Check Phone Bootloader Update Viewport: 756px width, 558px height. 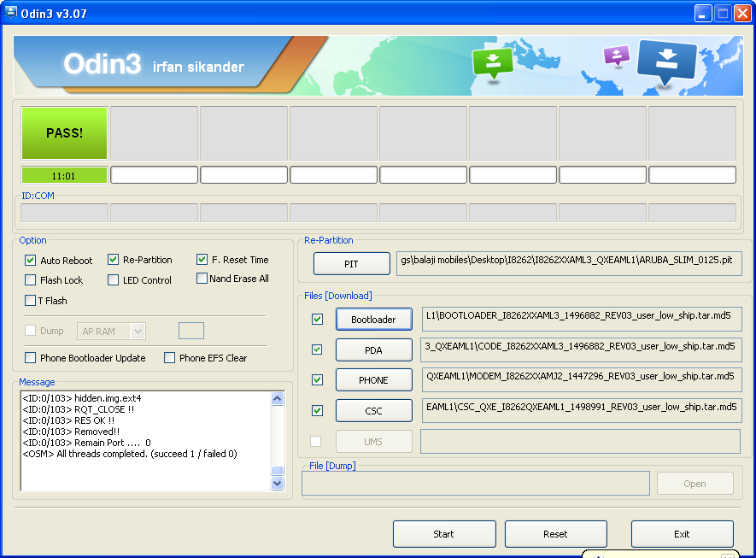click(x=31, y=358)
